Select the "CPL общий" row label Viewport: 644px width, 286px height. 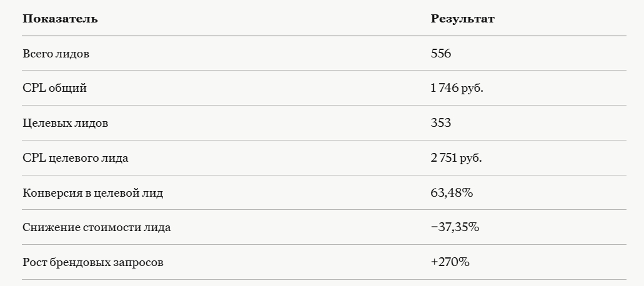tap(54, 89)
